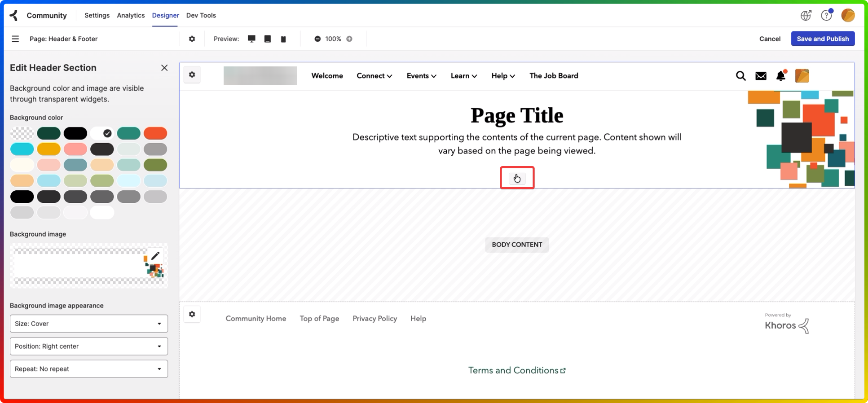The image size is (868, 403).
Task: Switch to tablet preview mode
Action: 268,39
